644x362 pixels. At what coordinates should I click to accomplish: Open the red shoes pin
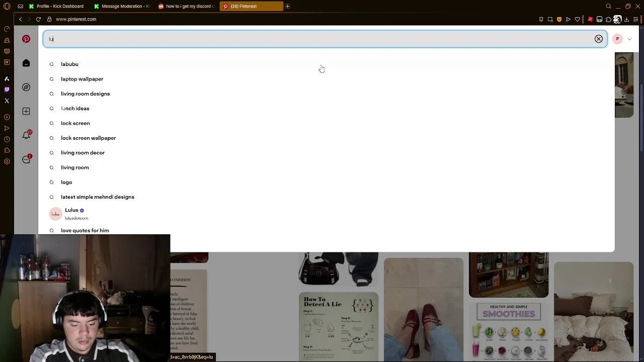coord(424,310)
